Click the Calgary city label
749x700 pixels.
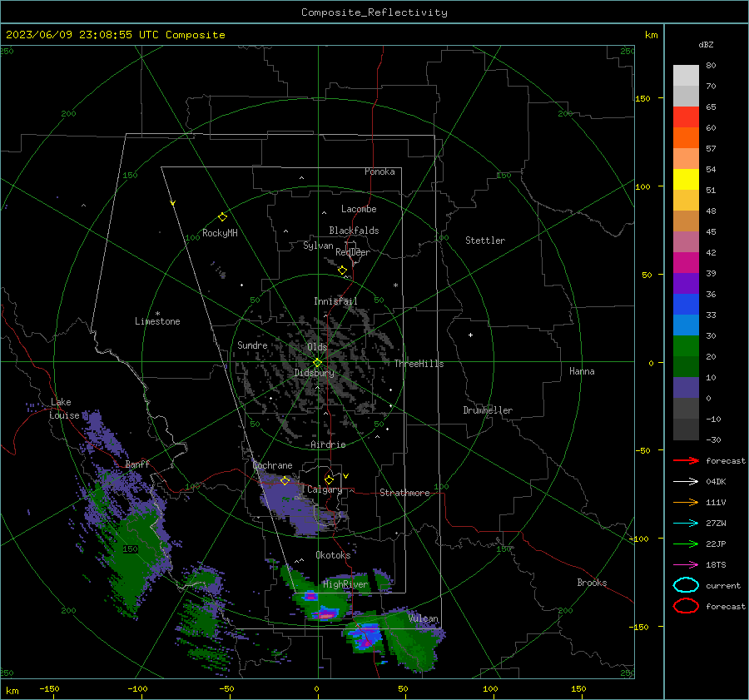click(x=325, y=489)
